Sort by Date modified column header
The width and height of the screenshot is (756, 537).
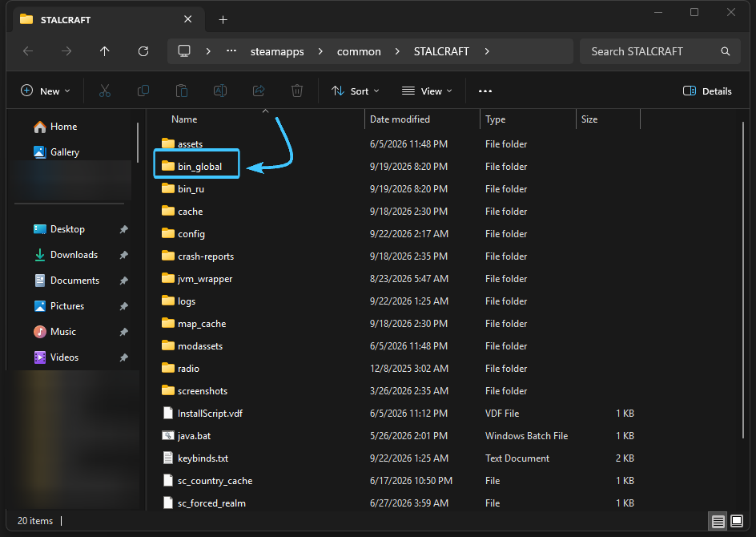click(x=422, y=119)
